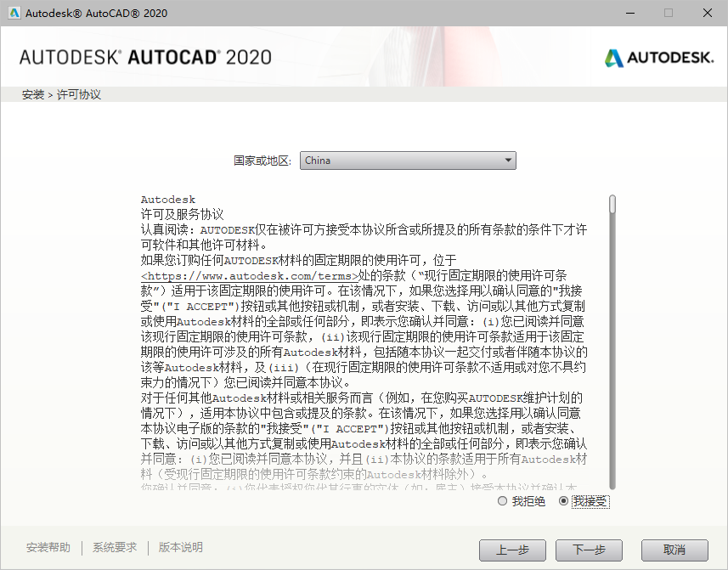Click the 下一步 button to continue
Screen dimensions: 728x570
pyautogui.click(x=589, y=550)
